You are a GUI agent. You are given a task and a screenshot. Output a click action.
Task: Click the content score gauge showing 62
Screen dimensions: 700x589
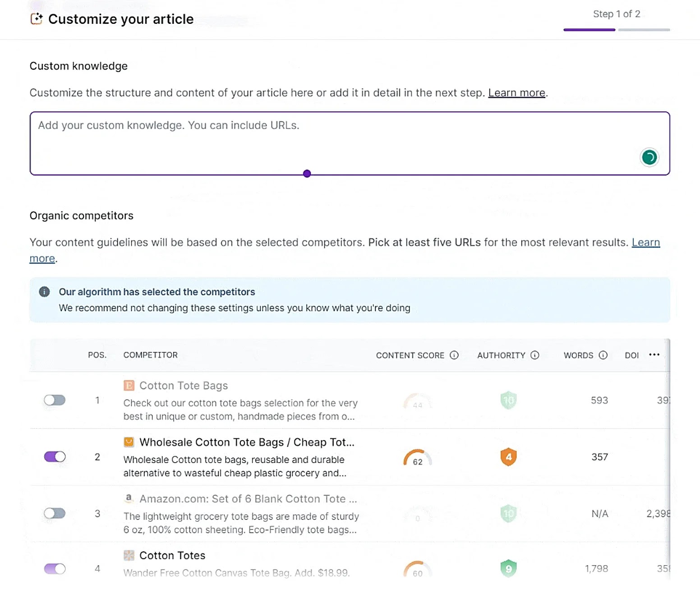417,457
